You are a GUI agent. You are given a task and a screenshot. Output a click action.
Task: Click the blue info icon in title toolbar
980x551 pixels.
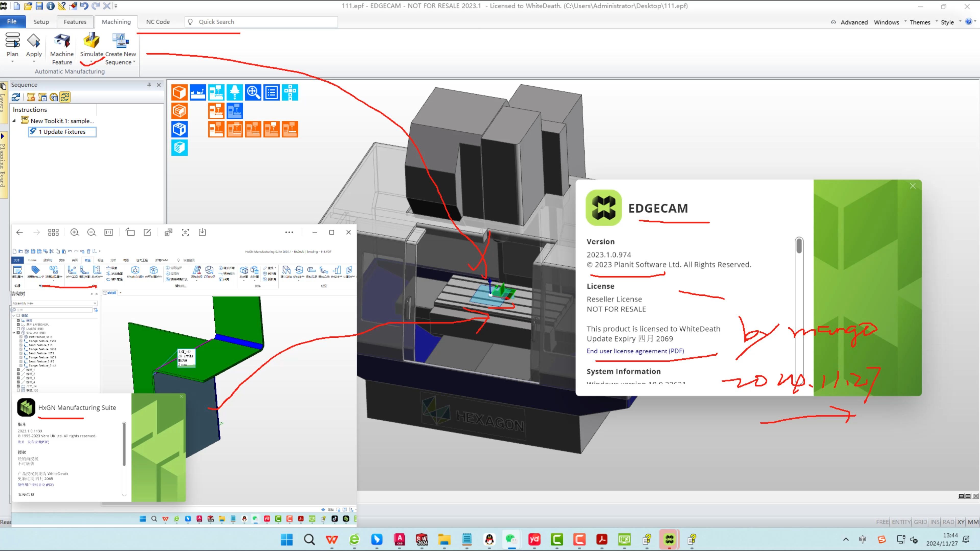50,6
